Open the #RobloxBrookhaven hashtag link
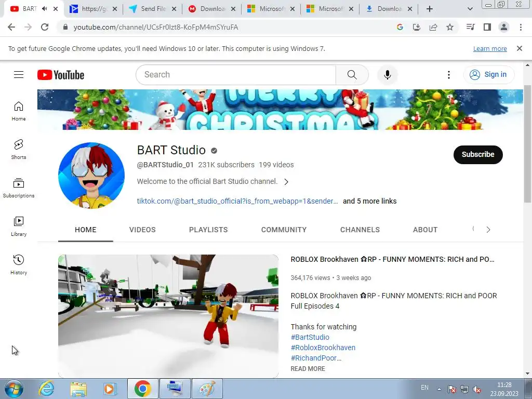Viewport: 532px width, 399px height. (323, 348)
